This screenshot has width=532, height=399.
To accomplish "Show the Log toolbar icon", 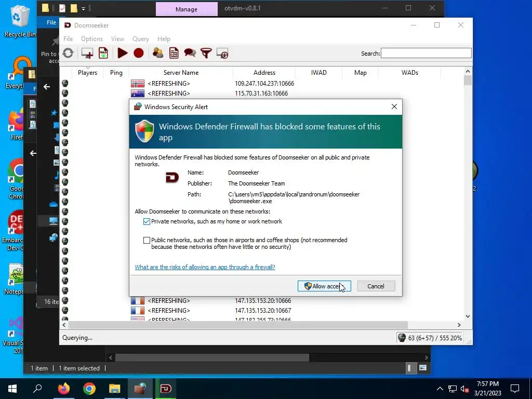I will 174,54.
